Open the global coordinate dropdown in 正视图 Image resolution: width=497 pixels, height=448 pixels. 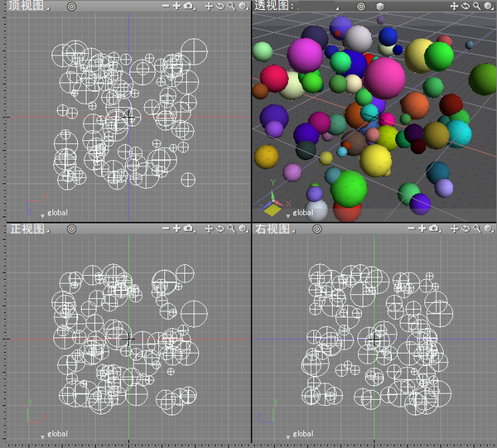coord(54,434)
